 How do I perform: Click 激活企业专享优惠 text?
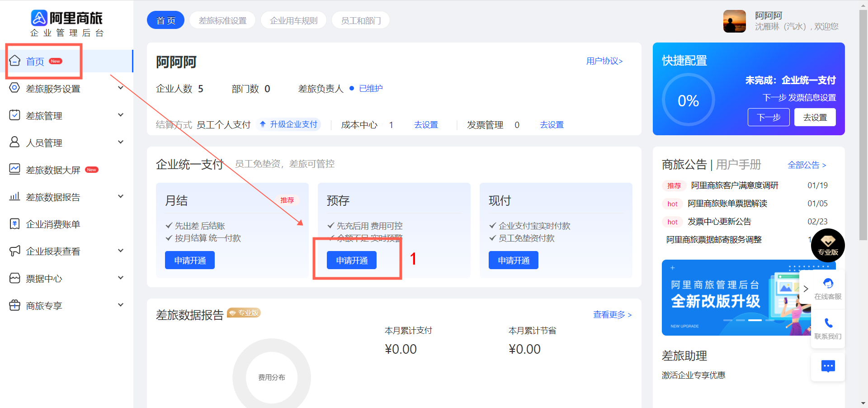click(693, 375)
